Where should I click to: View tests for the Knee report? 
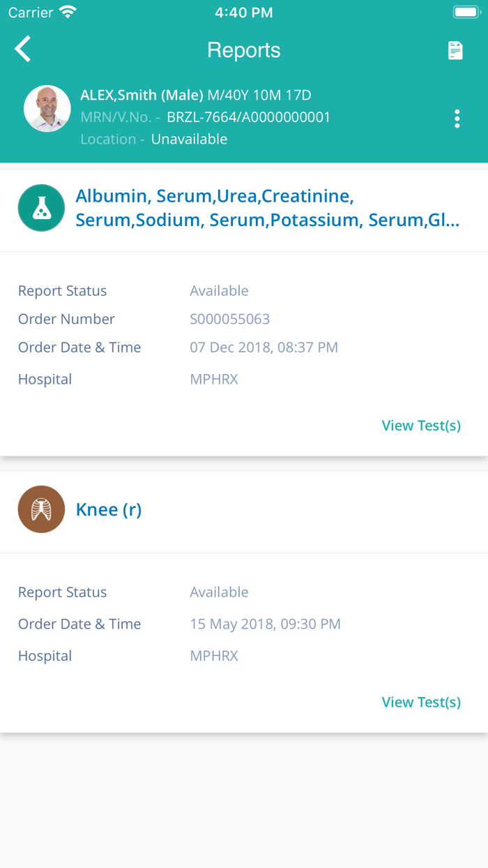point(421,702)
